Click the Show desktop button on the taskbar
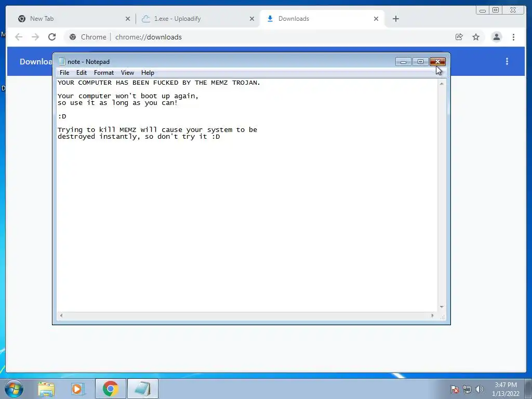This screenshot has width=532, height=399. pos(528,389)
